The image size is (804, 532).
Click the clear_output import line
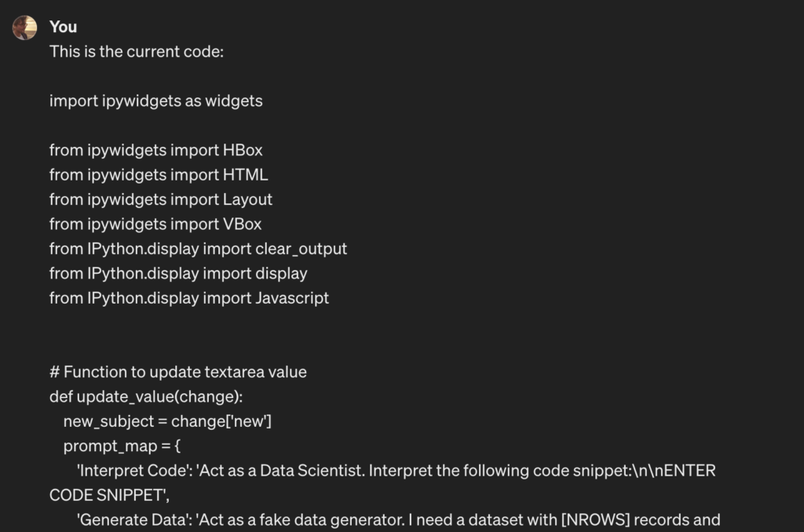tap(198, 249)
